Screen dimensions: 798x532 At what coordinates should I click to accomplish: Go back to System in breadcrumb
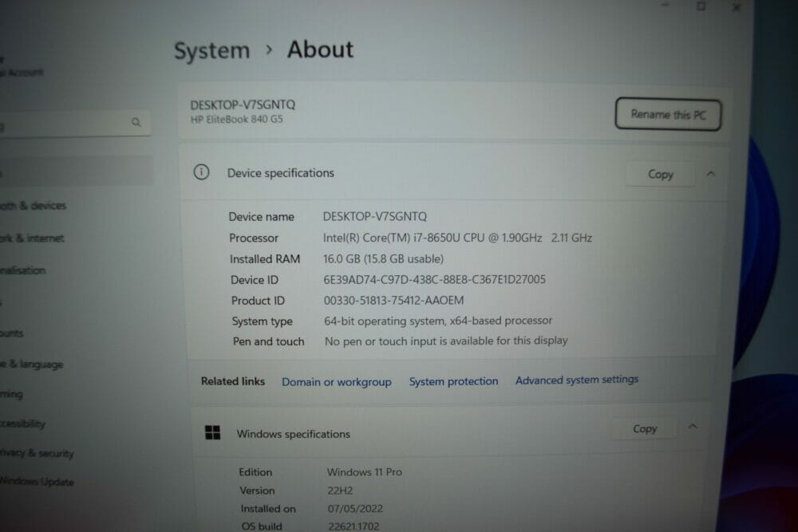tap(211, 51)
